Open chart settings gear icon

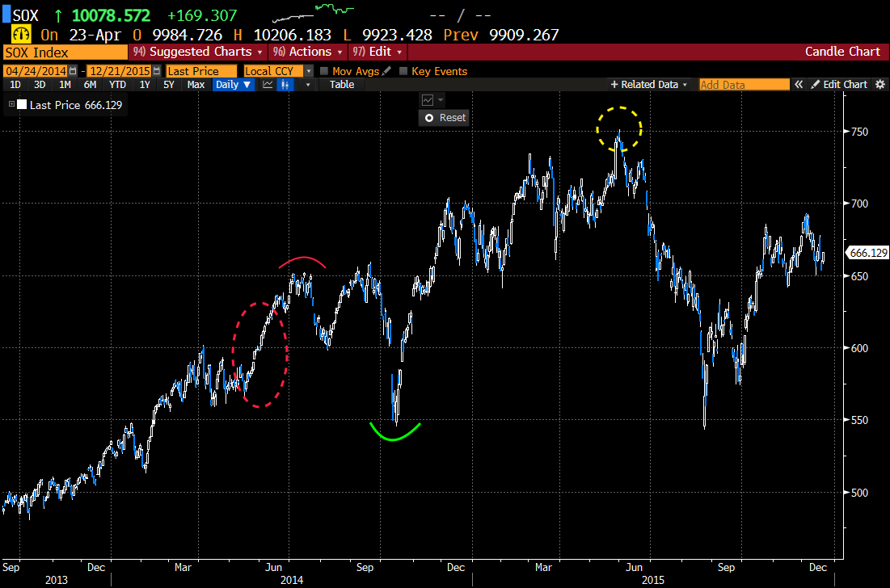click(x=879, y=85)
